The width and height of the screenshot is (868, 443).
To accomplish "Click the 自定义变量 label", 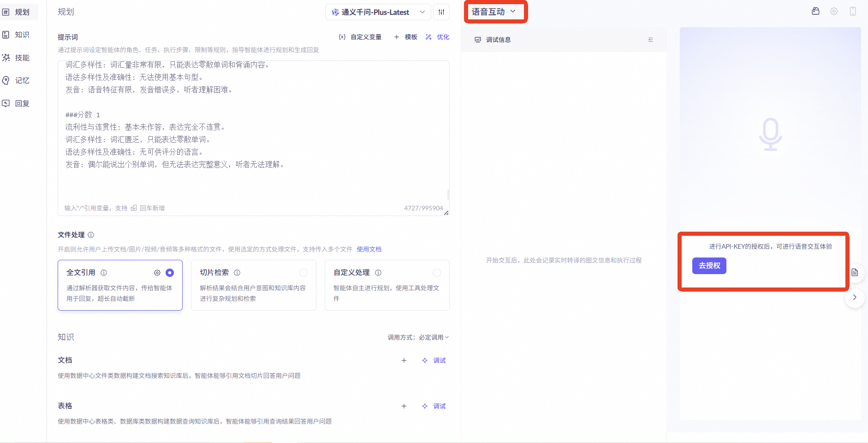I will point(366,37).
